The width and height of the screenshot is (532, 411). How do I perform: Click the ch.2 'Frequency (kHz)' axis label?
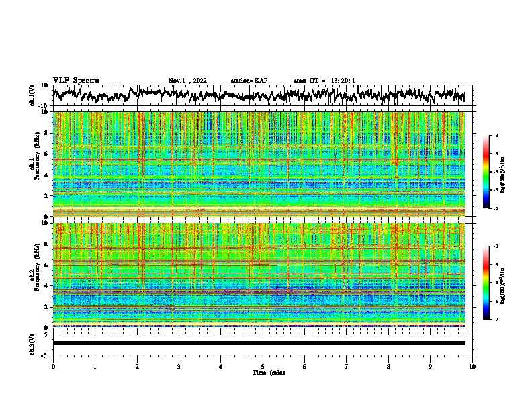coord(37,267)
